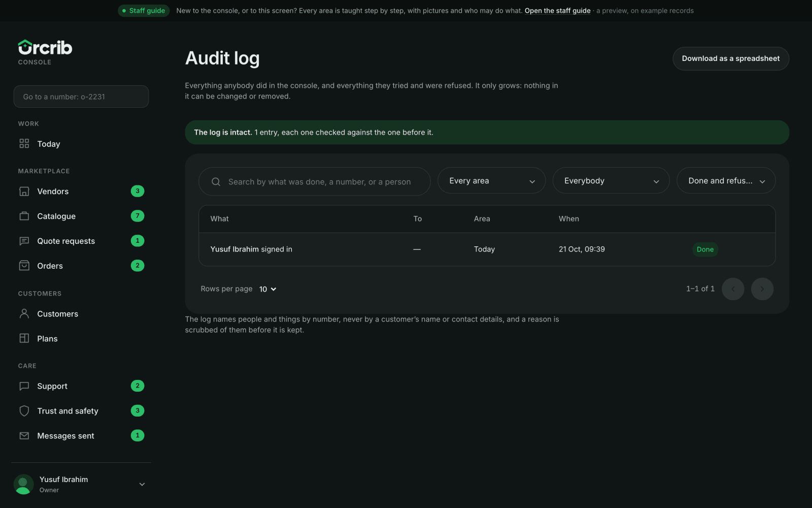Click the Plans layout icon
The height and width of the screenshot is (508, 812).
coord(24,338)
